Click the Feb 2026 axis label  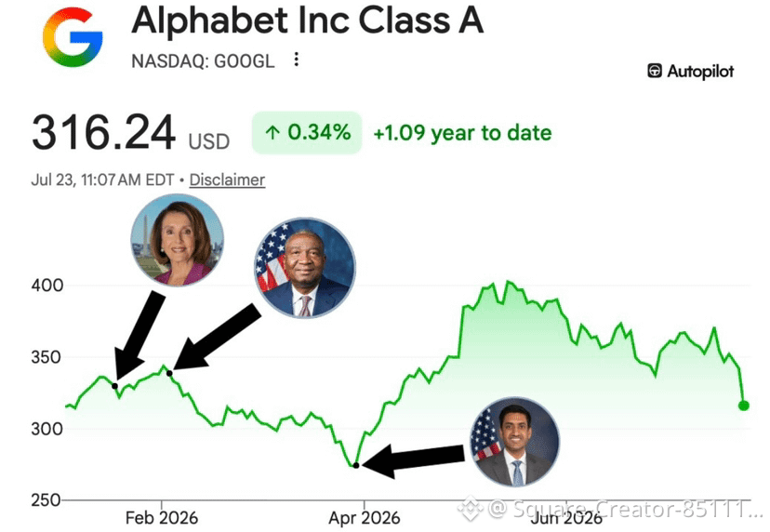(x=162, y=518)
